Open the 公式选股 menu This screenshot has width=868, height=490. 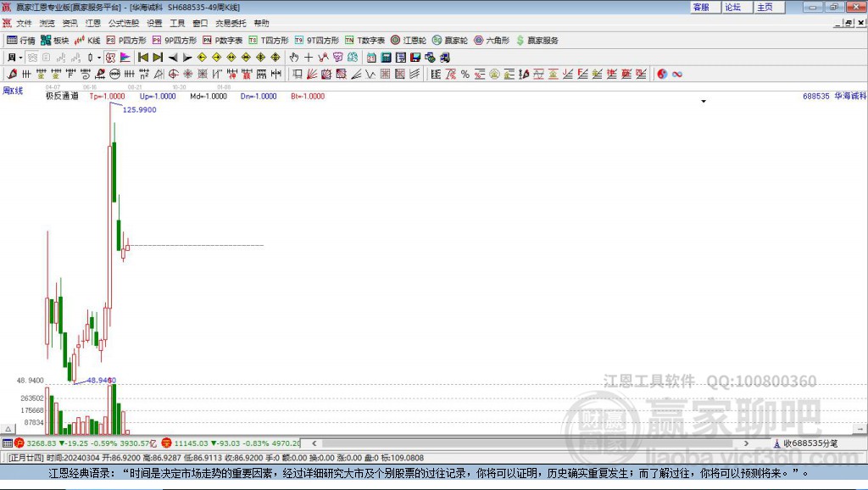(124, 23)
